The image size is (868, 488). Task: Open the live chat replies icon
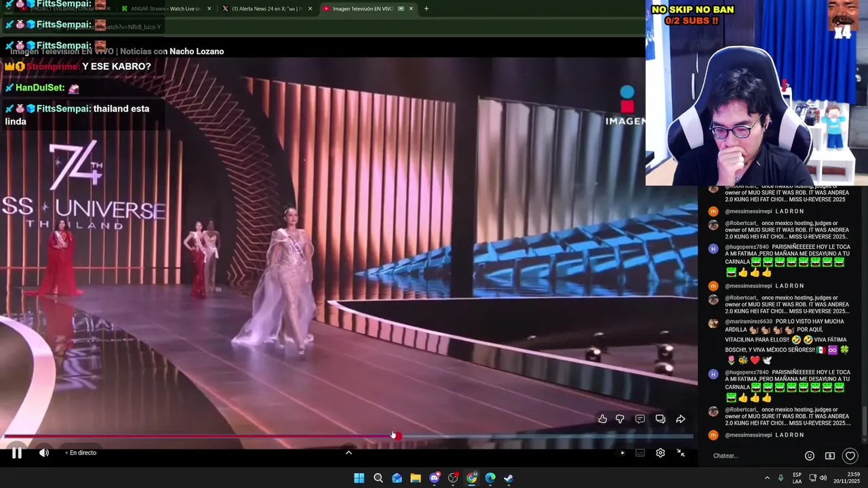(x=660, y=419)
